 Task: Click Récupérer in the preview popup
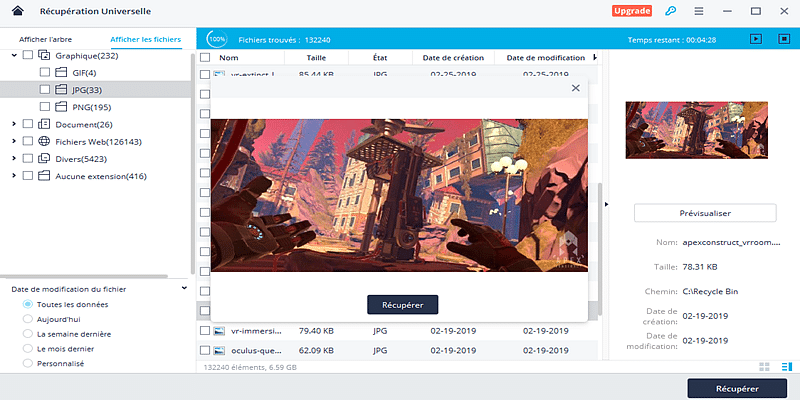click(403, 305)
